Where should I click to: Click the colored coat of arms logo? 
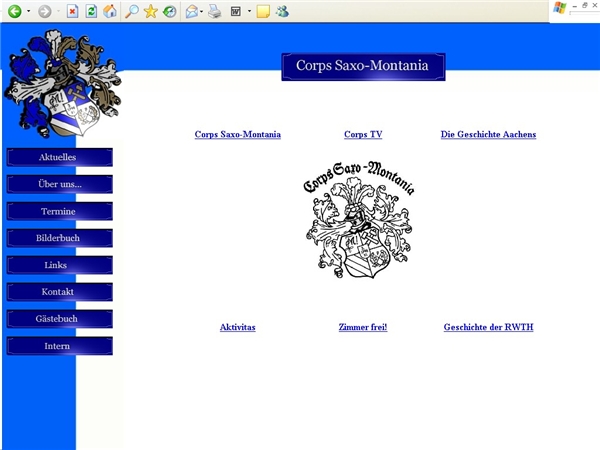[62, 83]
